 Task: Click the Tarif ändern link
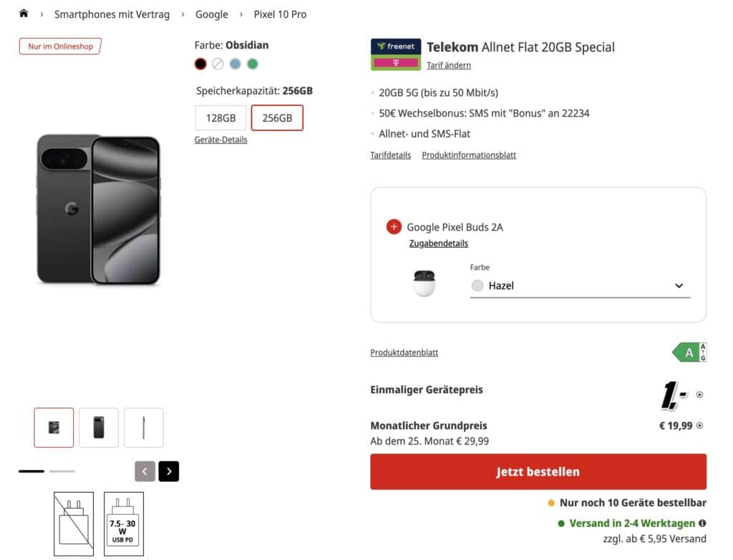coord(449,65)
